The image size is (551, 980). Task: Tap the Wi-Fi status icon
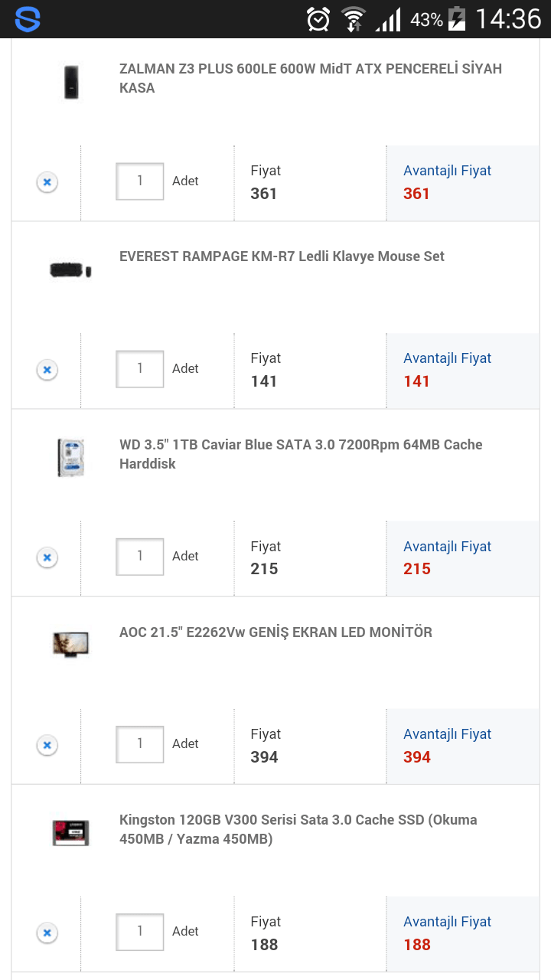[x=354, y=19]
